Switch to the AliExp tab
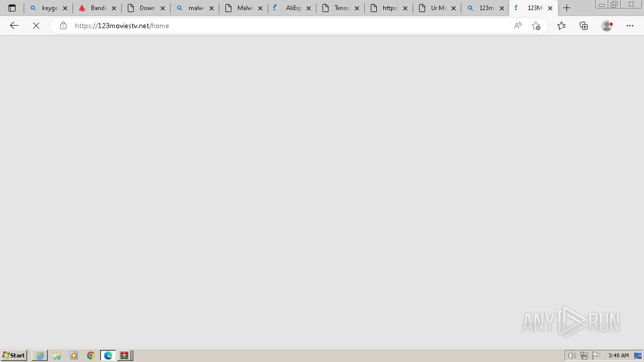The height and width of the screenshot is (362, 644). click(x=292, y=8)
